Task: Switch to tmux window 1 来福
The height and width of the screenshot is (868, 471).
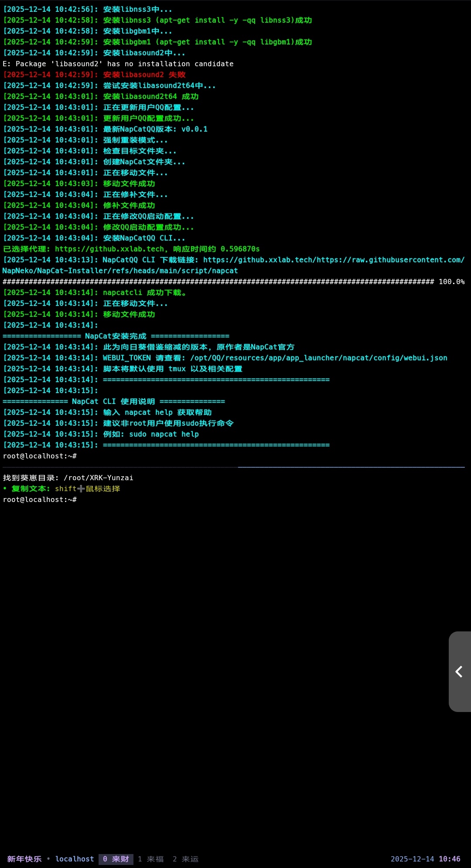Action: [x=150, y=859]
